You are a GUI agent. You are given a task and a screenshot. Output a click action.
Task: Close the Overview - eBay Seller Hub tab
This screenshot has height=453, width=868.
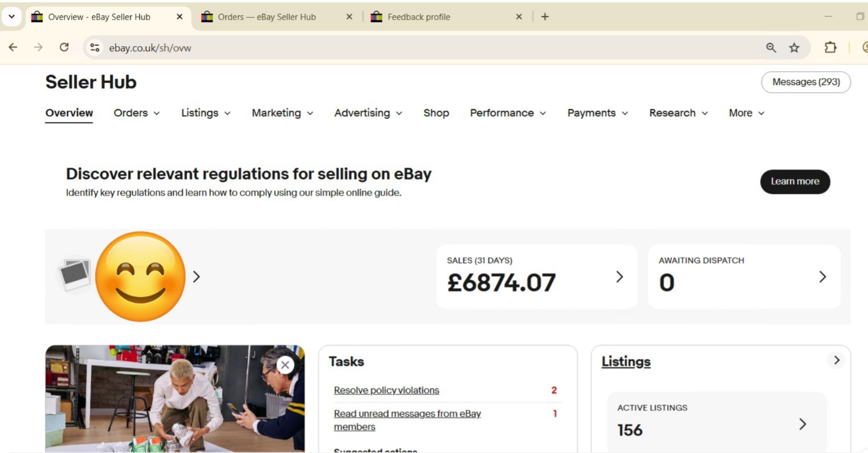point(180,17)
